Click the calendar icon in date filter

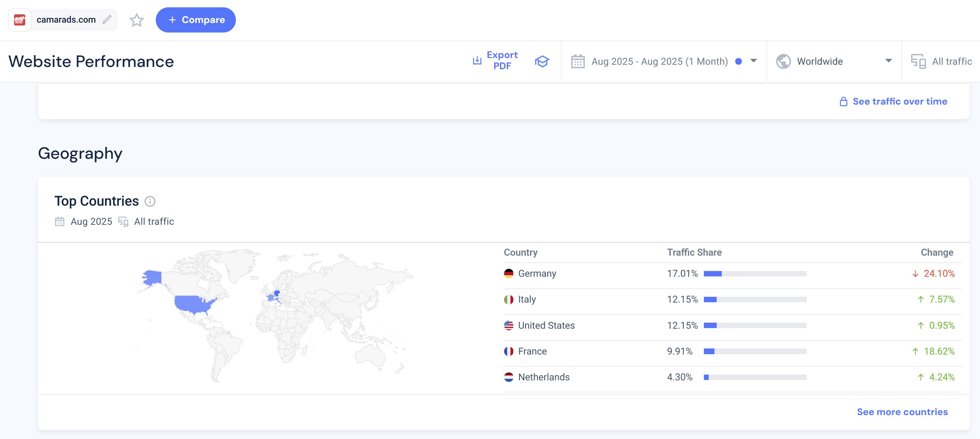[577, 62]
